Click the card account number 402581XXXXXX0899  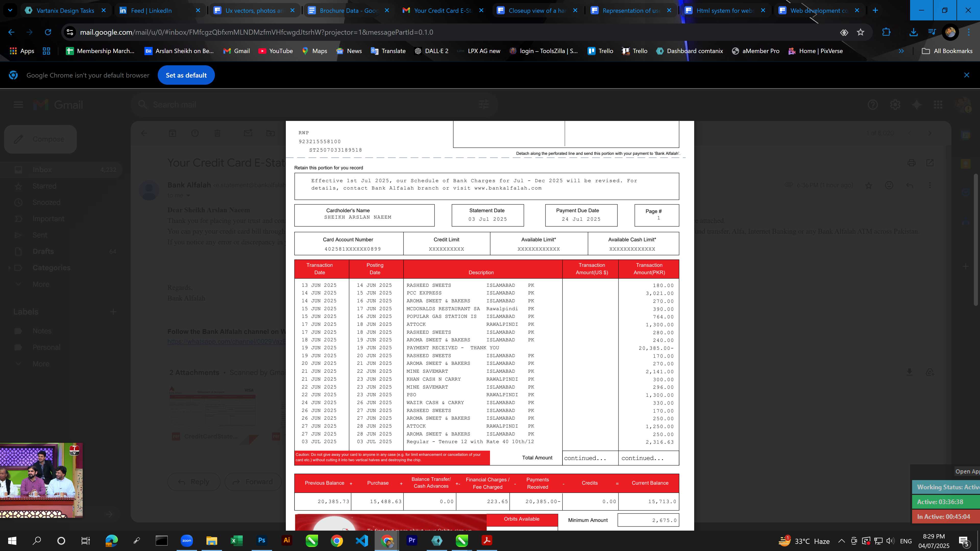[352, 249]
